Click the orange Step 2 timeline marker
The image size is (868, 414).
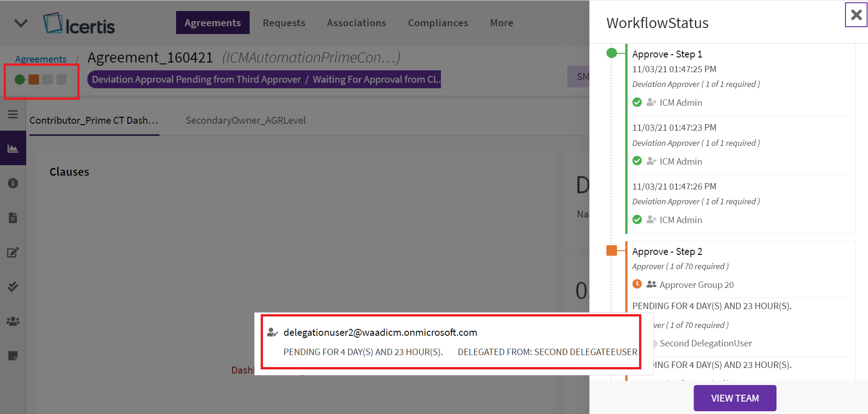coord(611,251)
